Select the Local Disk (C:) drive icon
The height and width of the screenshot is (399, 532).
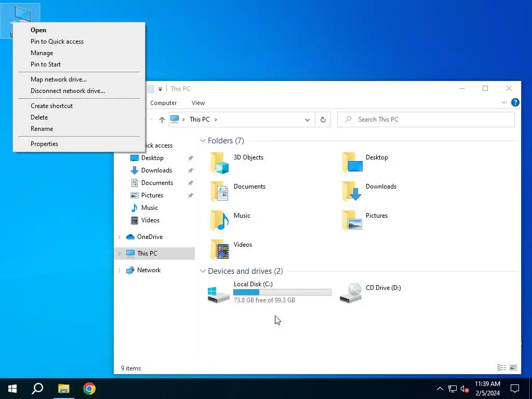pos(219,294)
